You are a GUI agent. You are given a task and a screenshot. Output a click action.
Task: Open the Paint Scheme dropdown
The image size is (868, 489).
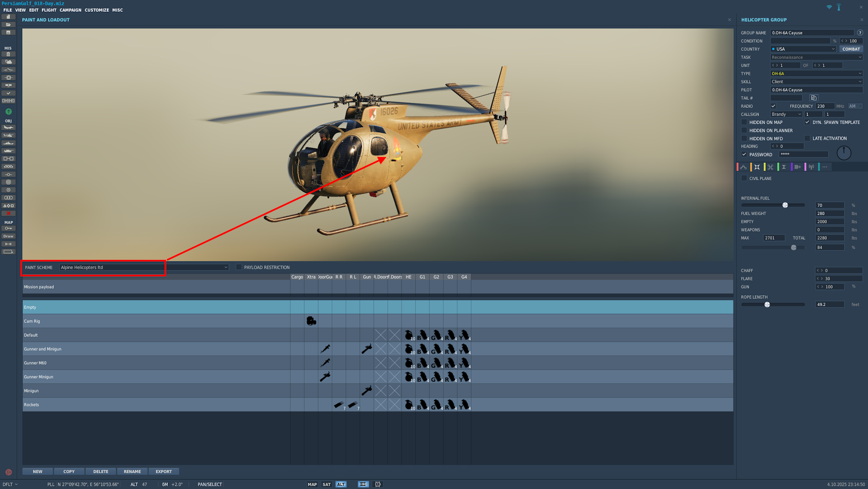144,267
